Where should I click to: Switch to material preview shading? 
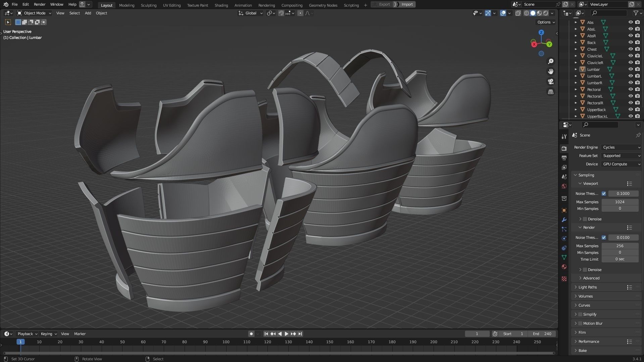click(539, 13)
